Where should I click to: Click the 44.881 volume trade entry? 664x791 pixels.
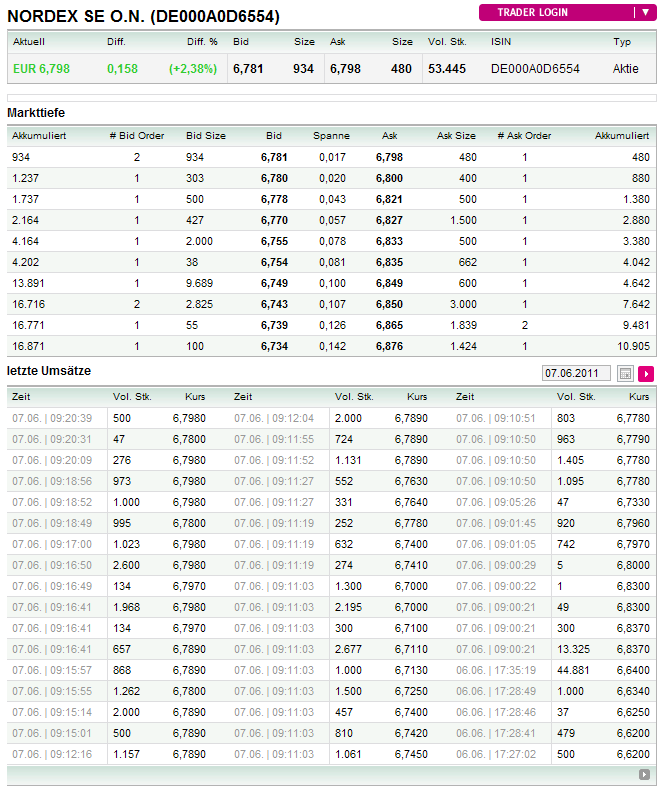[x=576, y=670]
